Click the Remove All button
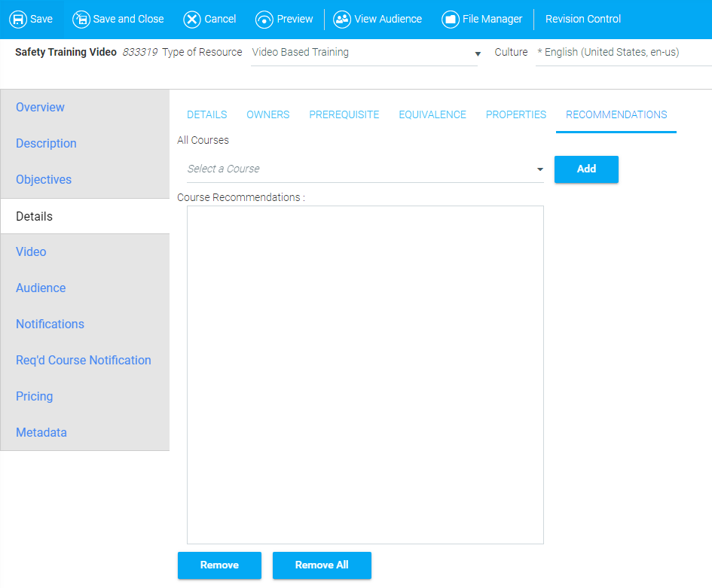This screenshot has width=712, height=588. (322, 565)
